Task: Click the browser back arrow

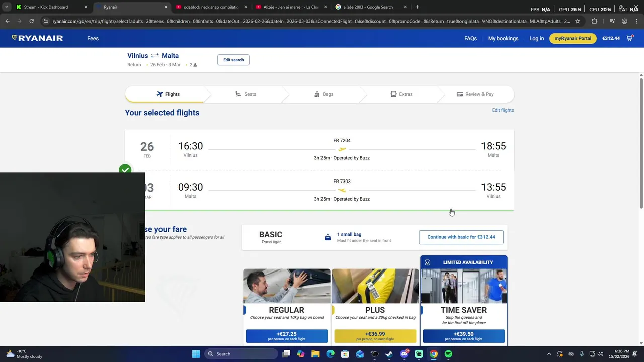Action: click(x=7, y=21)
